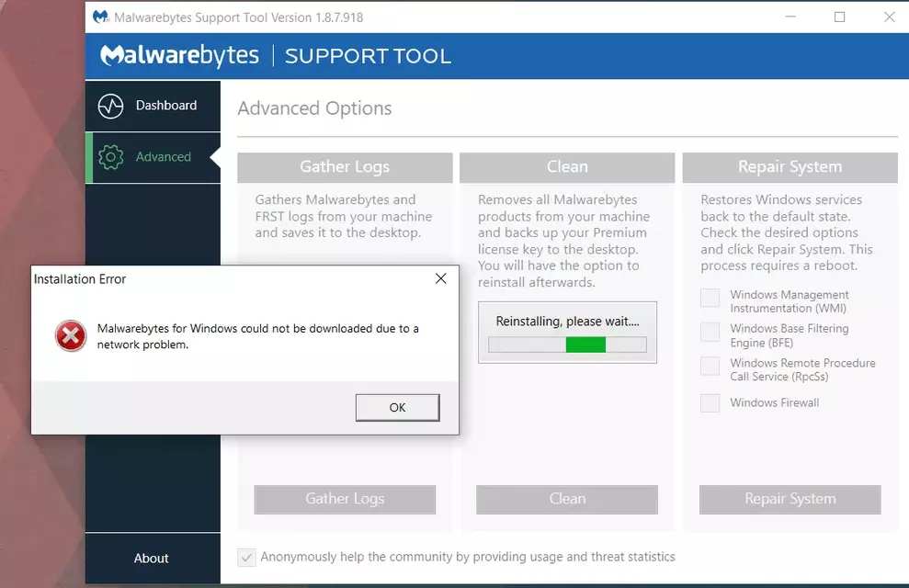The image size is (909, 588).
Task: Click OK in Installation Error dialog
Action: tap(398, 407)
